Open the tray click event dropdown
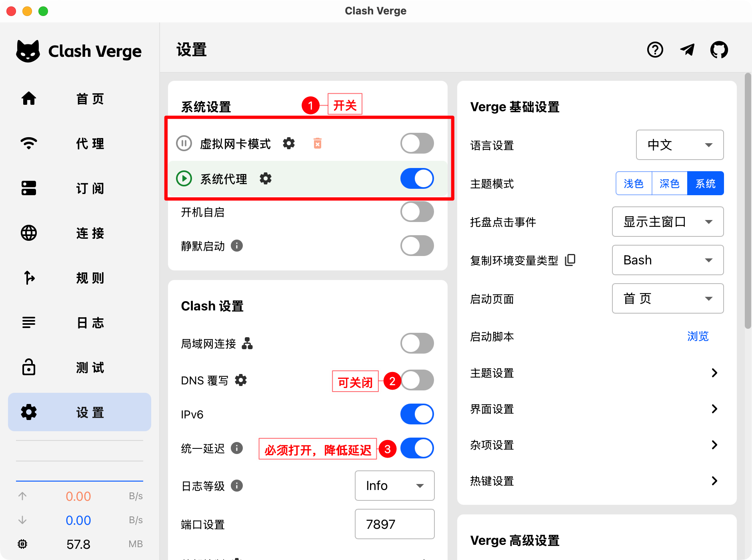Screen dimensions: 752x560 click(668, 222)
